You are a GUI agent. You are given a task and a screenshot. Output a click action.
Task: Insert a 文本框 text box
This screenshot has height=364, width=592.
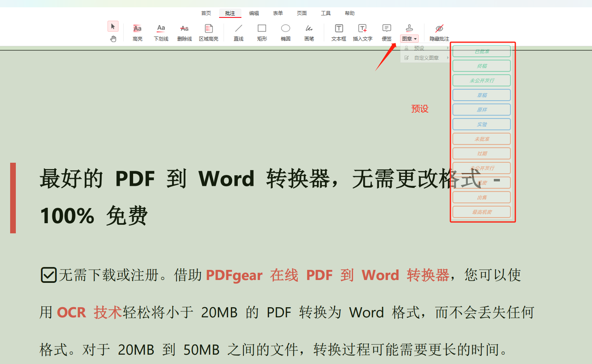pos(339,33)
